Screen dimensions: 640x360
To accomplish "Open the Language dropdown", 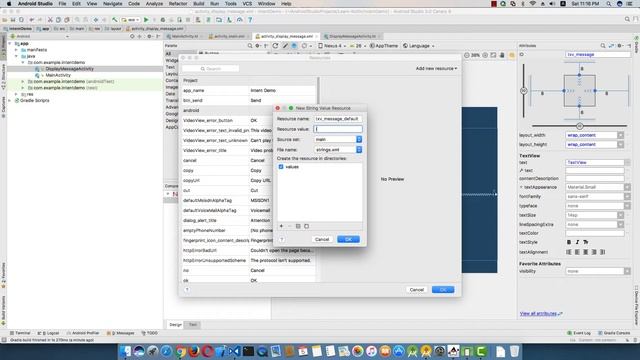I will click(x=418, y=46).
